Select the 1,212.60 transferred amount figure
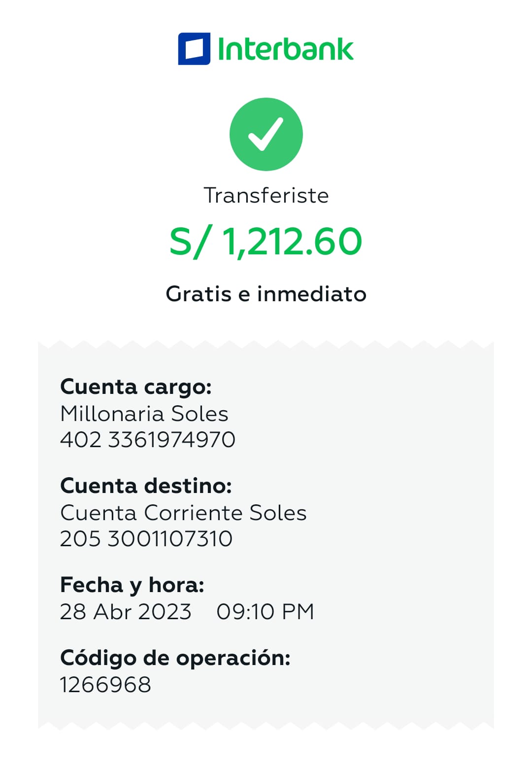This screenshot has width=532, height=774. [292, 242]
